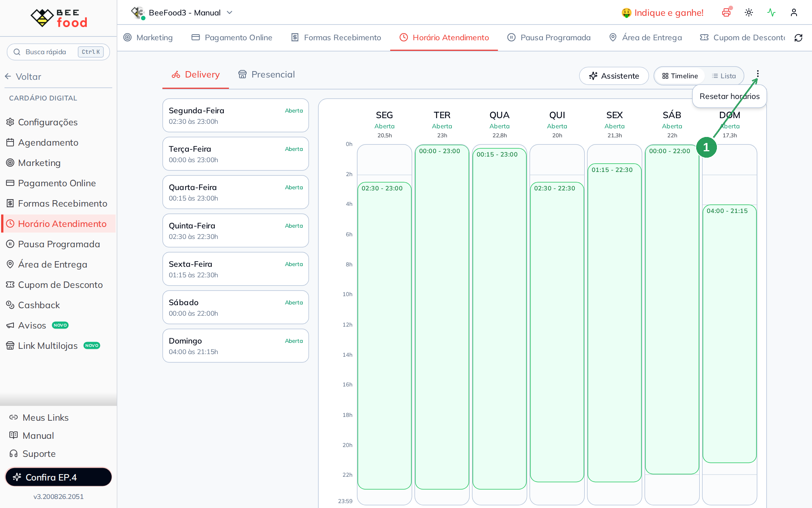Image resolution: width=812 pixels, height=508 pixels.
Task: Open the activity pulse icon
Action: 771,12
